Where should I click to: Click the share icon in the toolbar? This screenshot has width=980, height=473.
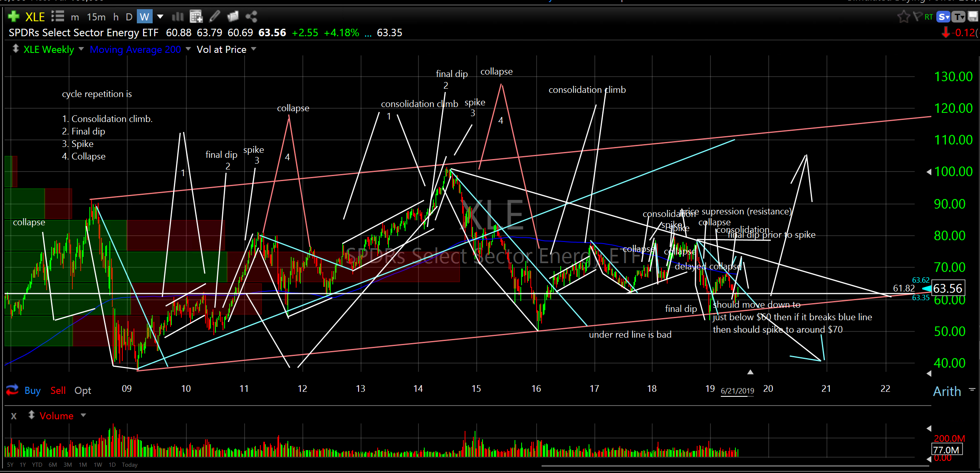click(x=251, y=17)
